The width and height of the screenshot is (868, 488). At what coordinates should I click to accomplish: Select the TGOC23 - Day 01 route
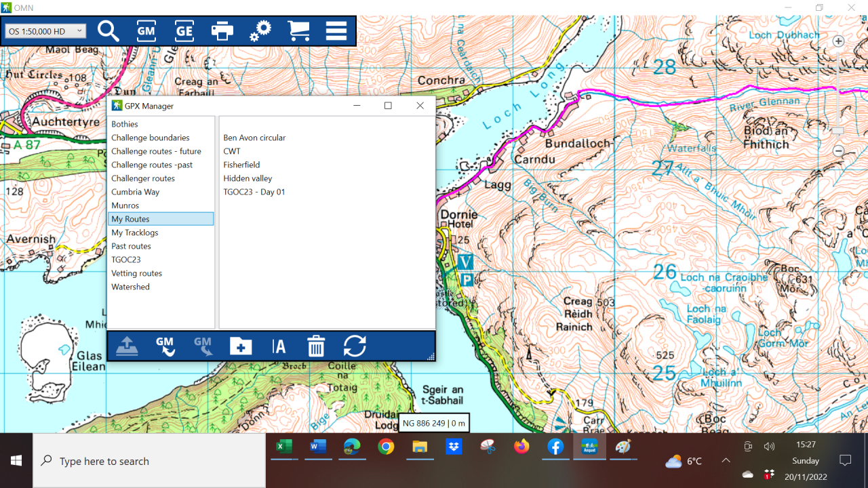(254, 192)
